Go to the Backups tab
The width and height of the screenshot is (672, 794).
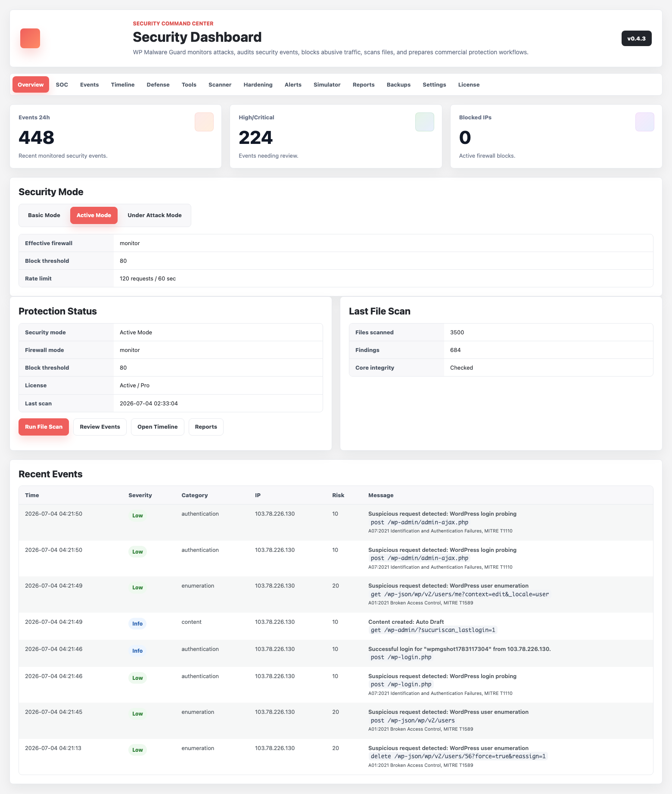pos(398,84)
